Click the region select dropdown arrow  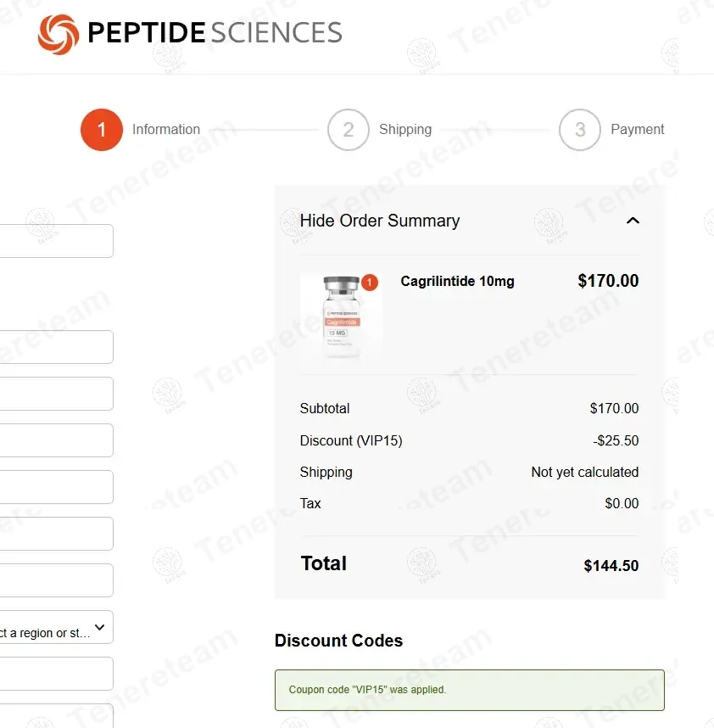(x=100, y=628)
